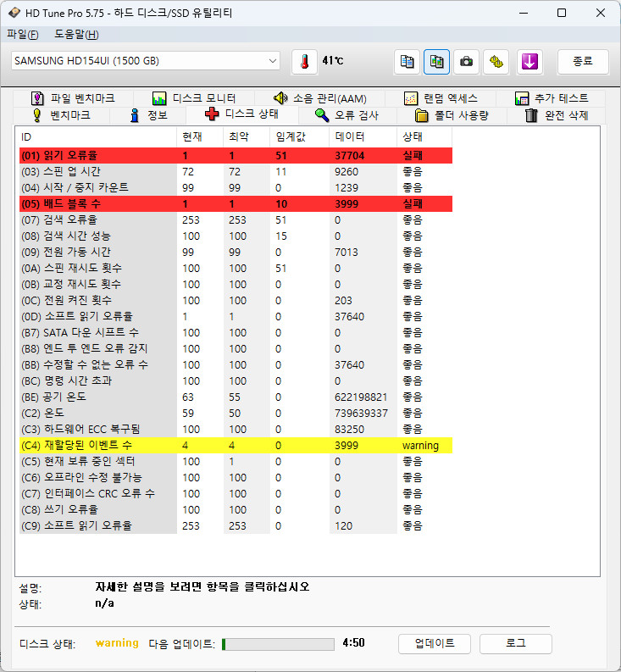
Task: Select the (B7) SATA 다운 시프트 수 row
Action: [x=236, y=332]
